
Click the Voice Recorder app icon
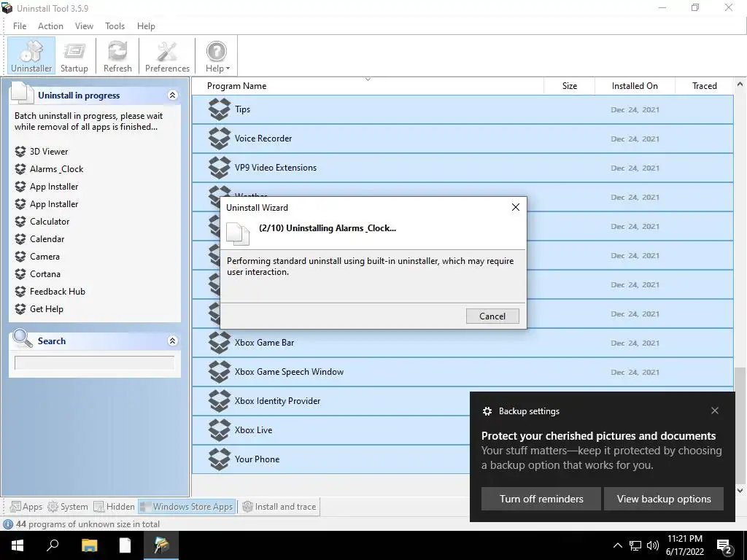click(219, 139)
